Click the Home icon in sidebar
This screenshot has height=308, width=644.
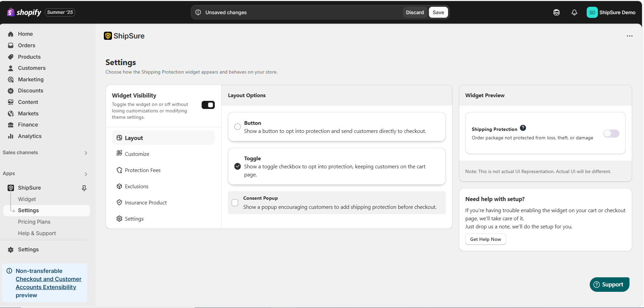pyautogui.click(x=11, y=34)
